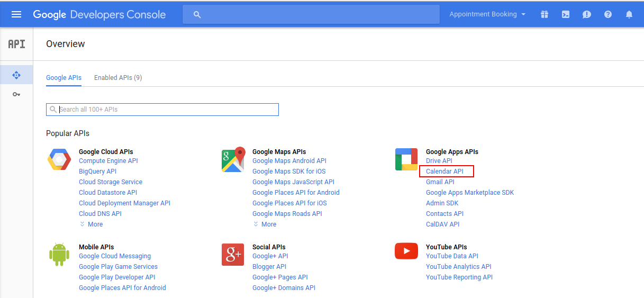Open the hamburger navigation menu
This screenshot has width=644, height=298.
coord(16,14)
